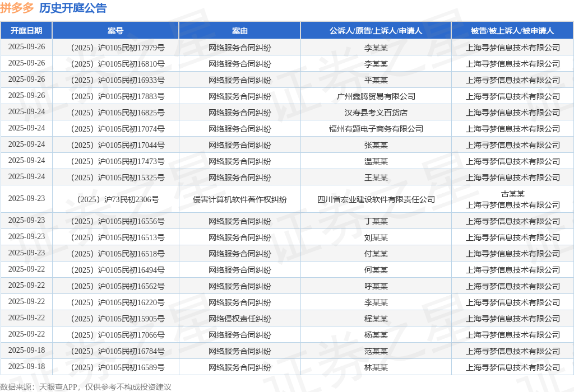Click case number (2025)沪0105民初16589号
The height and width of the screenshot is (392, 574).
[115, 367]
